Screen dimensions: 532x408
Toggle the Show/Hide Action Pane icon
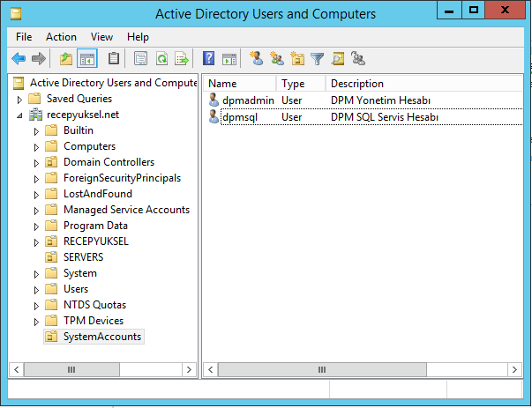(229, 59)
